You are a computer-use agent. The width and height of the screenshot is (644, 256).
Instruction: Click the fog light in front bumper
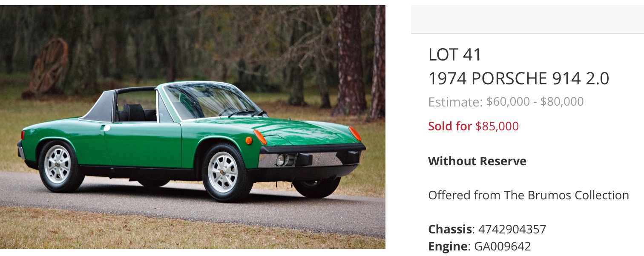pyautogui.click(x=280, y=160)
